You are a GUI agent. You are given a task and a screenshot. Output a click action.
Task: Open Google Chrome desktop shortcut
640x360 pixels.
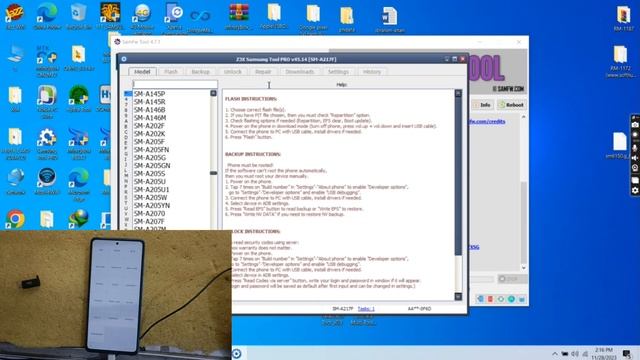[15, 220]
